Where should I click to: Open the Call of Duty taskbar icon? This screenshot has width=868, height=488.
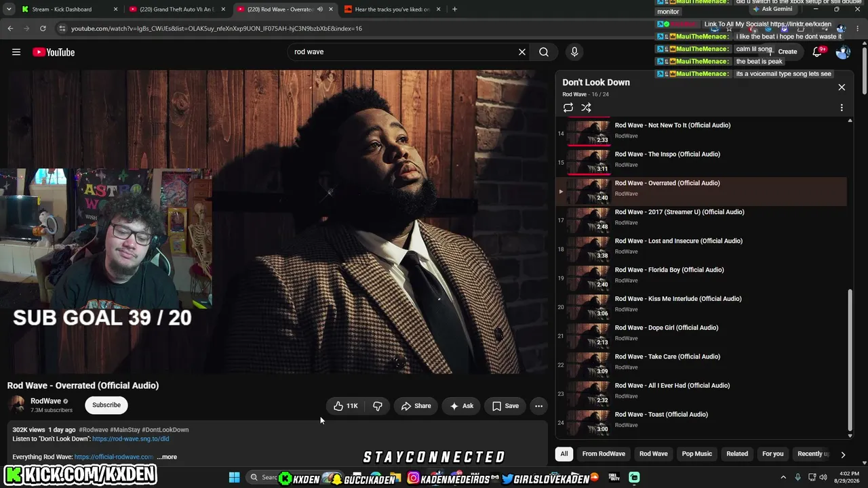(614, 478)
